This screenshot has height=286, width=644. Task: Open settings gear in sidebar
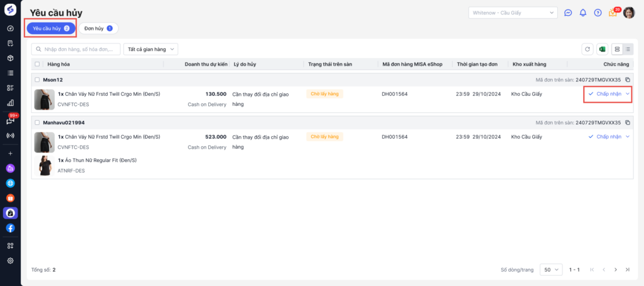pyautogui.click(x=11, y=261)
